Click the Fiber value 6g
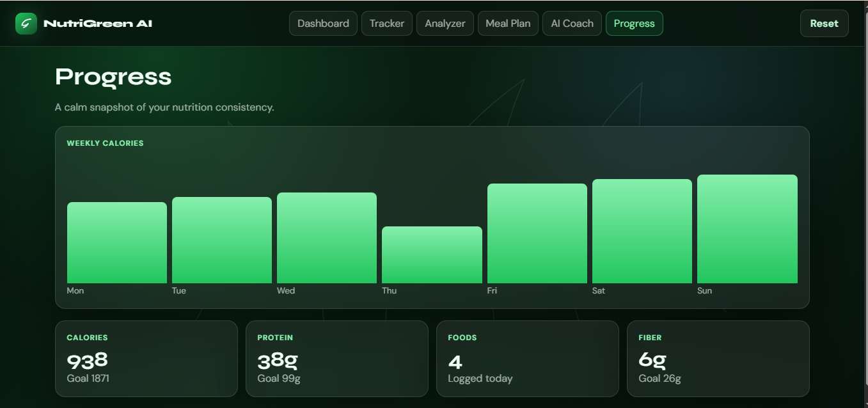This screenshot has width=868, height=408. [x=652, y=361]
